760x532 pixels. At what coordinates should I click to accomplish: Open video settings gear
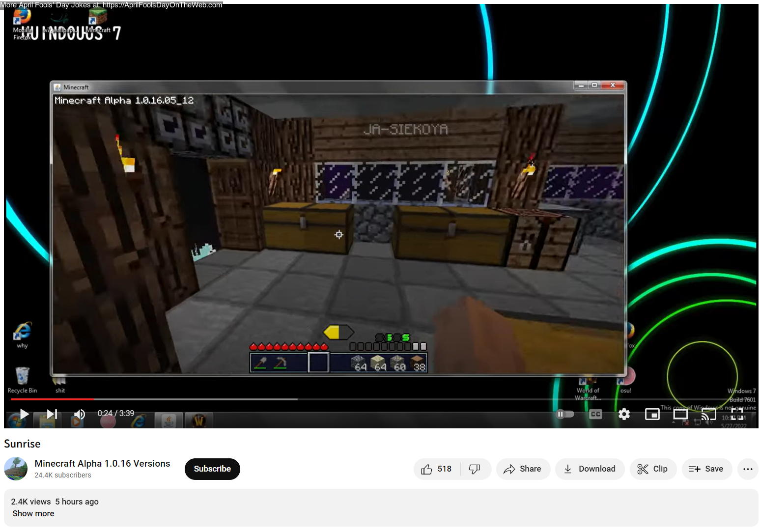(624, 414)
